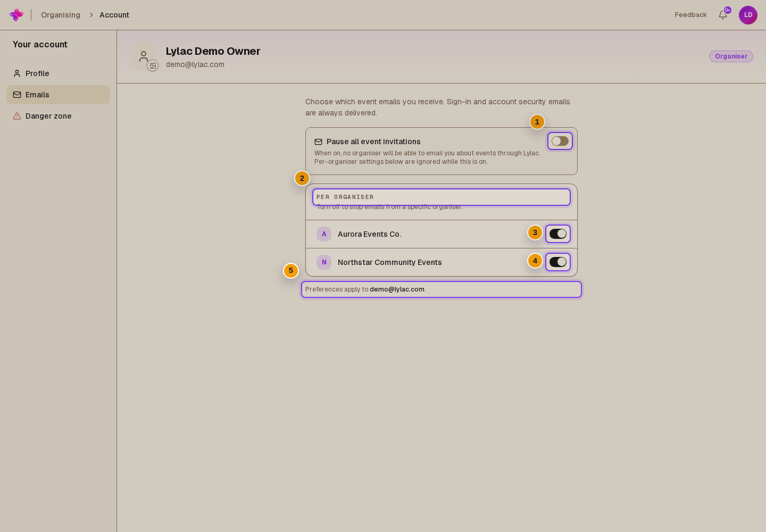Click the envelope icon beside Pause all event invitations
This screenshot has width=766, height=532.
pos(318,142)
